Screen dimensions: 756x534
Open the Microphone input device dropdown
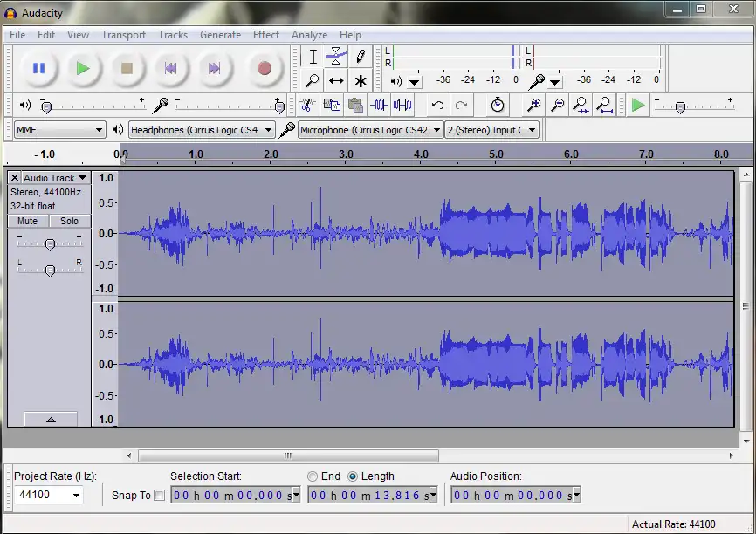tap(370, 130)
